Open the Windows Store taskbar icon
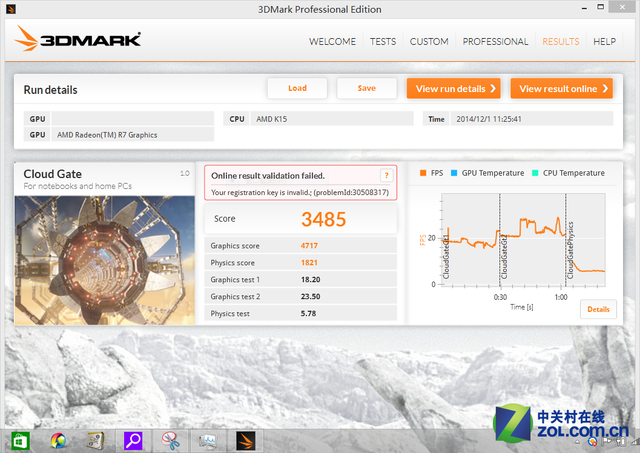Screen dimensions: 640x453 [x=20, y=440]
